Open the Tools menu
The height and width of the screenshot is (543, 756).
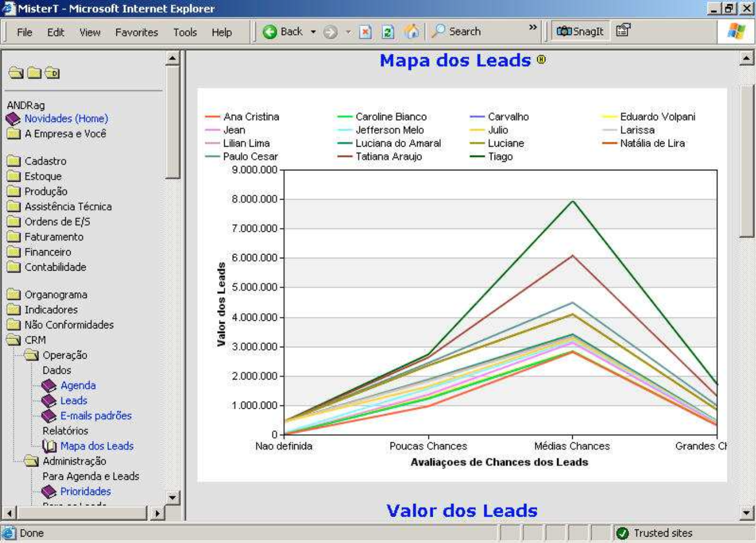pos(185,32)
